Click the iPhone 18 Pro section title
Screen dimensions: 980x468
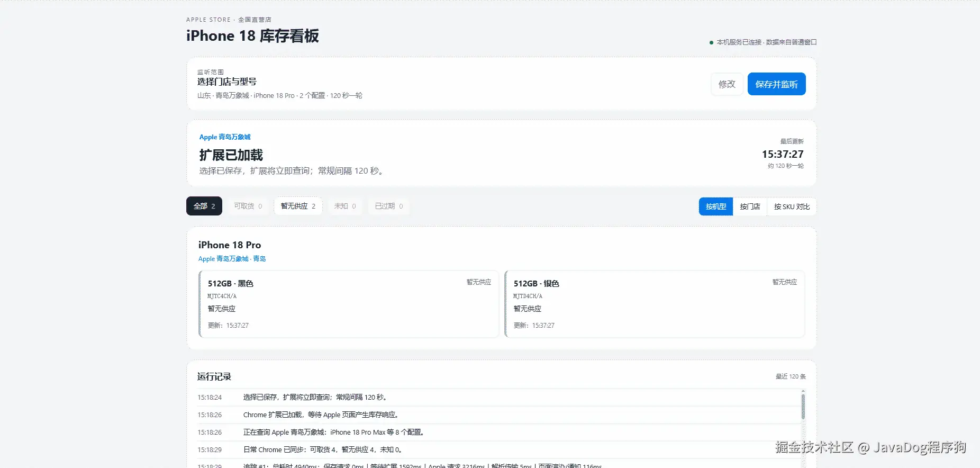[x=230, y=245]
